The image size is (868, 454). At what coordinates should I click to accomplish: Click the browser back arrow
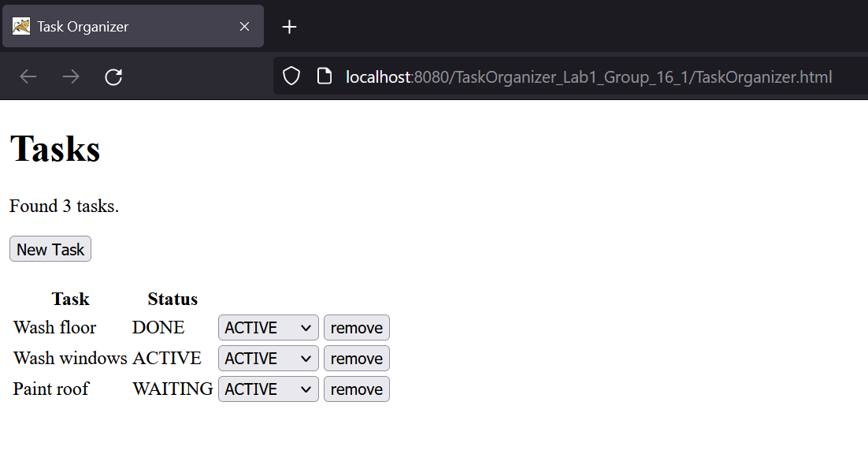point(28,76)
